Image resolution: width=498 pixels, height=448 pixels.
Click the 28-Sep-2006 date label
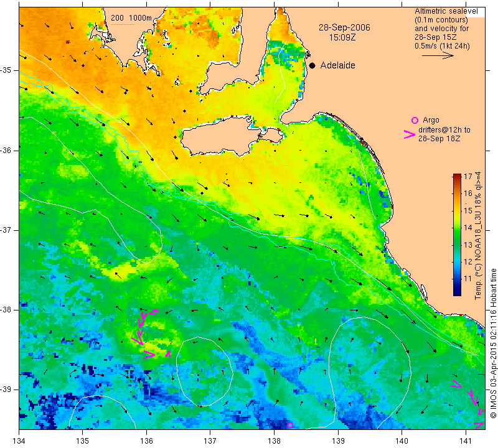344,27
